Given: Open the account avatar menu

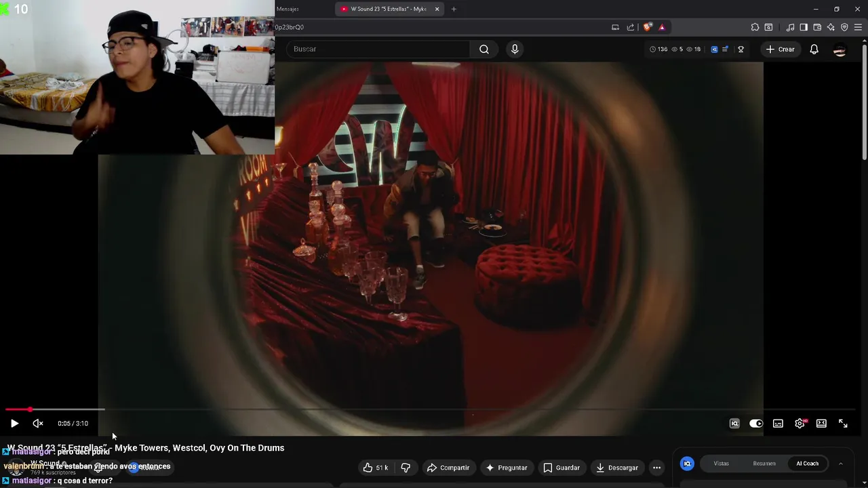Looking at the screenshot, I should (x=840, y=49).
